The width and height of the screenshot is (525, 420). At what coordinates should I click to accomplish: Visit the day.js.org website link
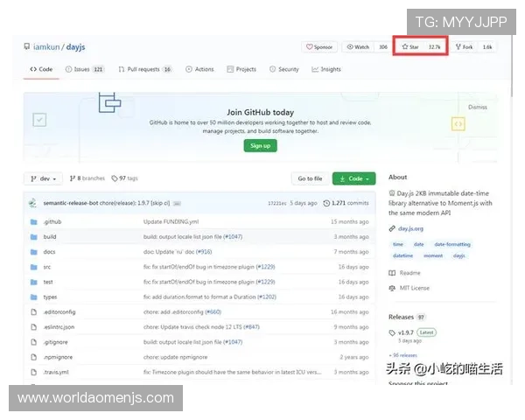[x=410, y=228]
